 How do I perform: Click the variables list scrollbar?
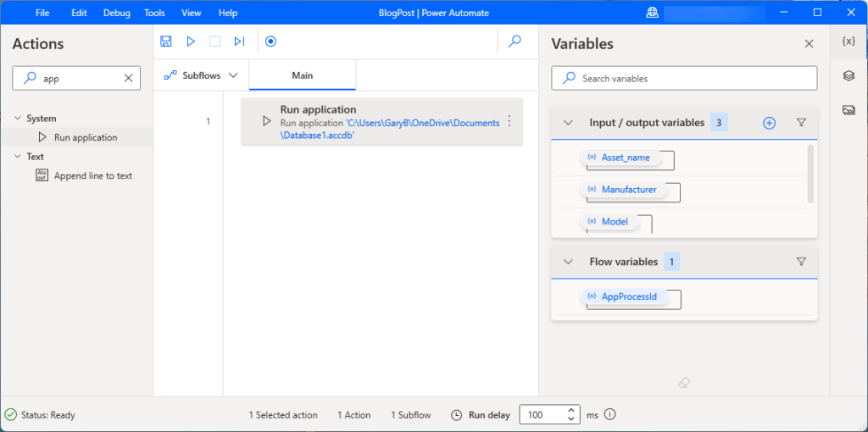point(811,174)
